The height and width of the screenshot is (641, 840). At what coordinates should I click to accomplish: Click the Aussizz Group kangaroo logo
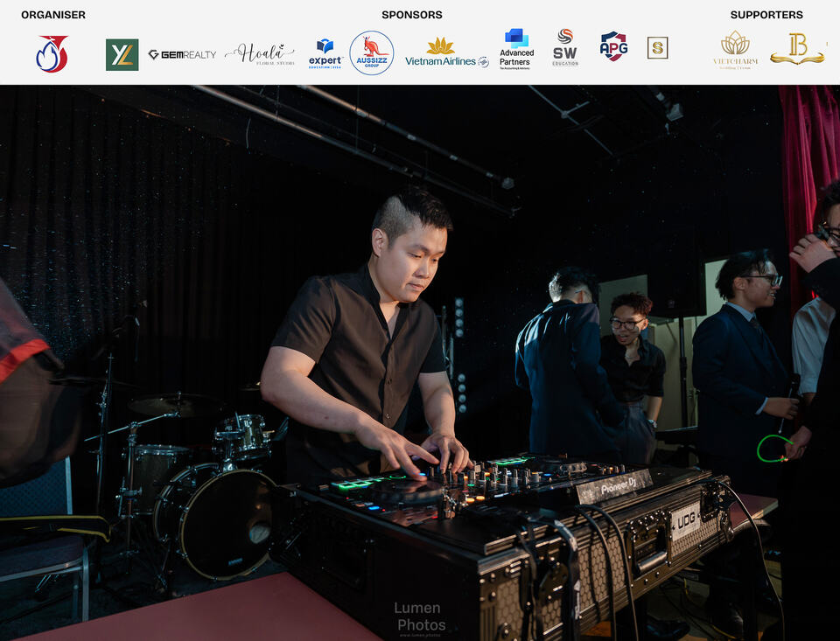372,53
